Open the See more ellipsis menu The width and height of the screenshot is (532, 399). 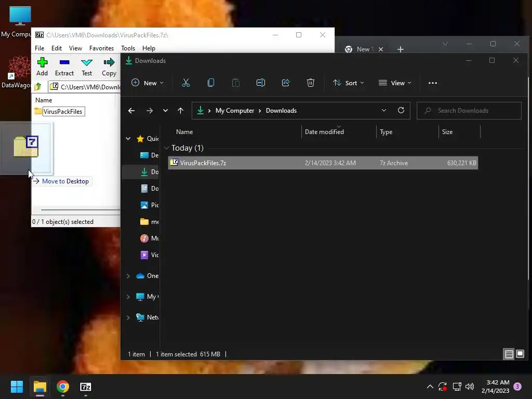coord(433,83)
